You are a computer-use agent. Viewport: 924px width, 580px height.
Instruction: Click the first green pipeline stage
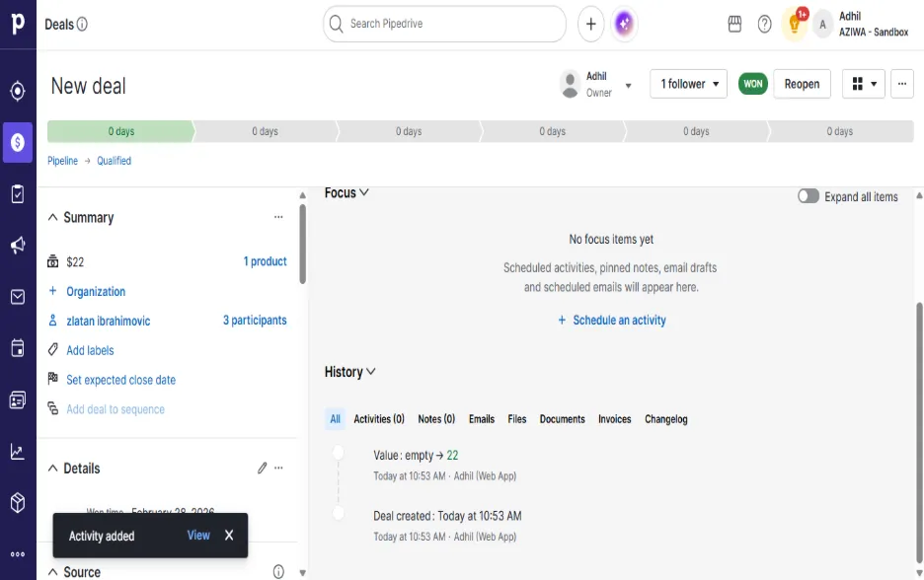(x=120, y=131)
